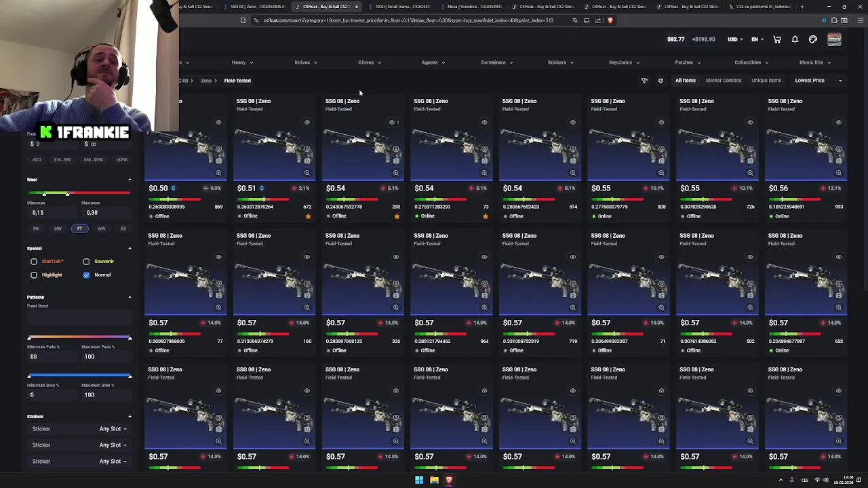
Task: Open the theme palette icon
Action: point(813,39)
